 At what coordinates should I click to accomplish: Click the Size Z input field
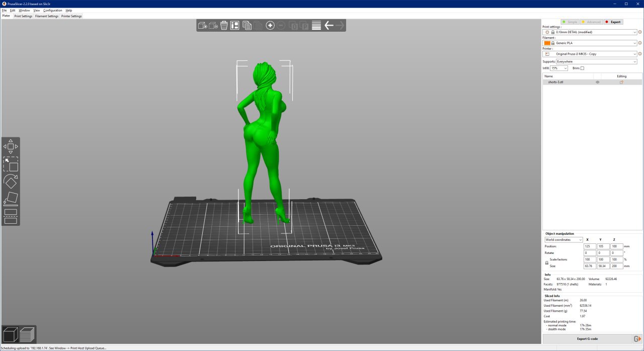tap(616, 266)
